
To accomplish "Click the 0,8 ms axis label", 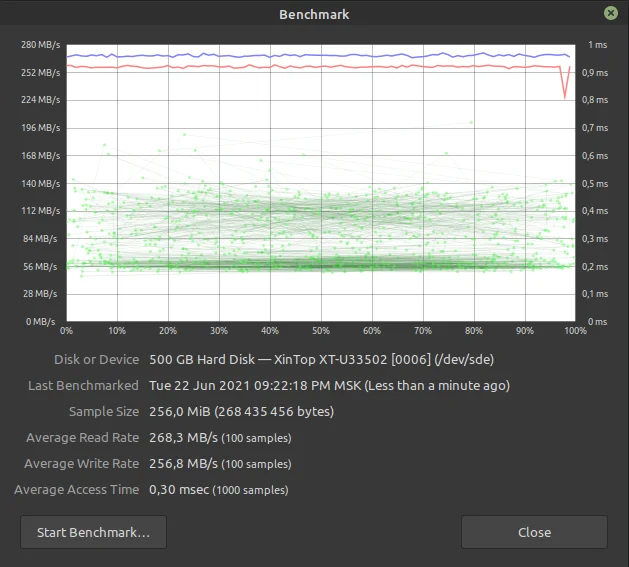I will click(595, 100).
